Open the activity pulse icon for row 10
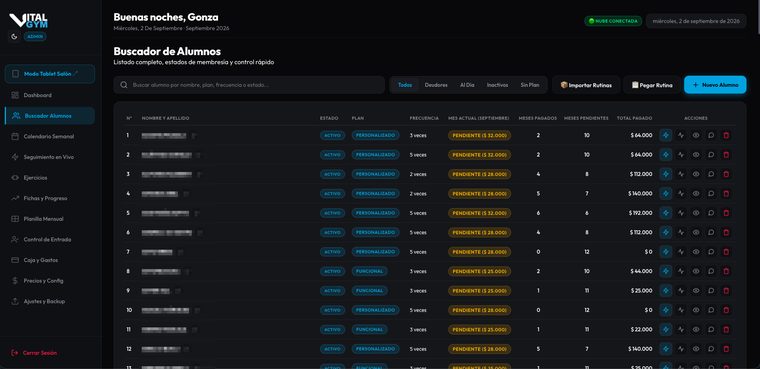This screenshot has width=760, height=369. coord(681,310)
